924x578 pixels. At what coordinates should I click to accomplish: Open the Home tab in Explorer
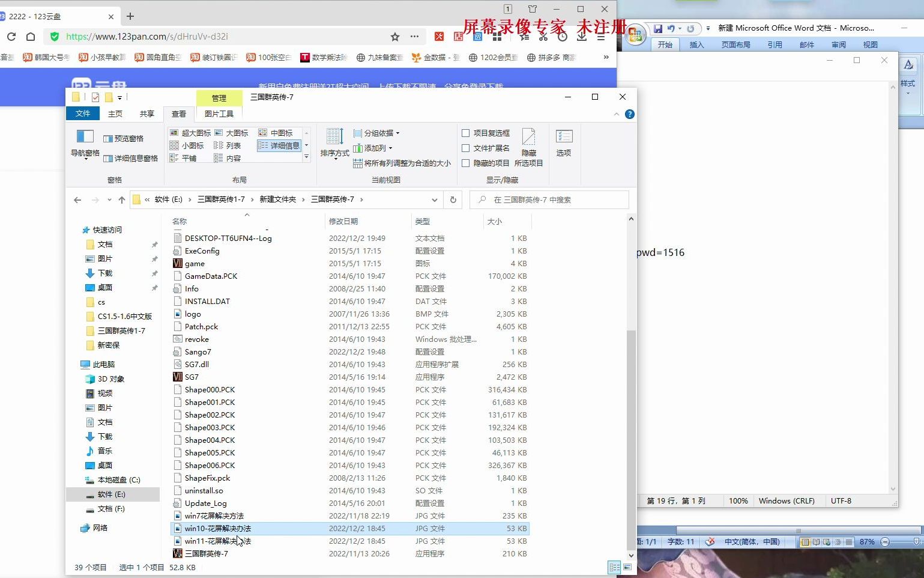pyautogui.click(x=115, y=114)
